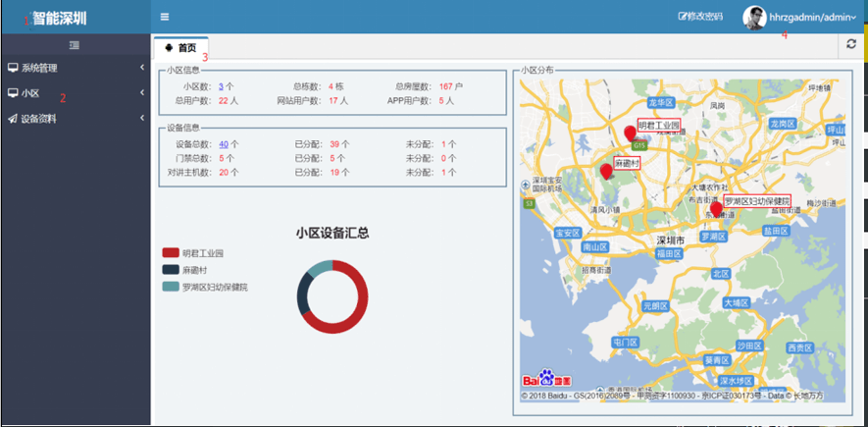
Task: Click the 罗湖区妇幼保健院 map label
Action: 758,201
